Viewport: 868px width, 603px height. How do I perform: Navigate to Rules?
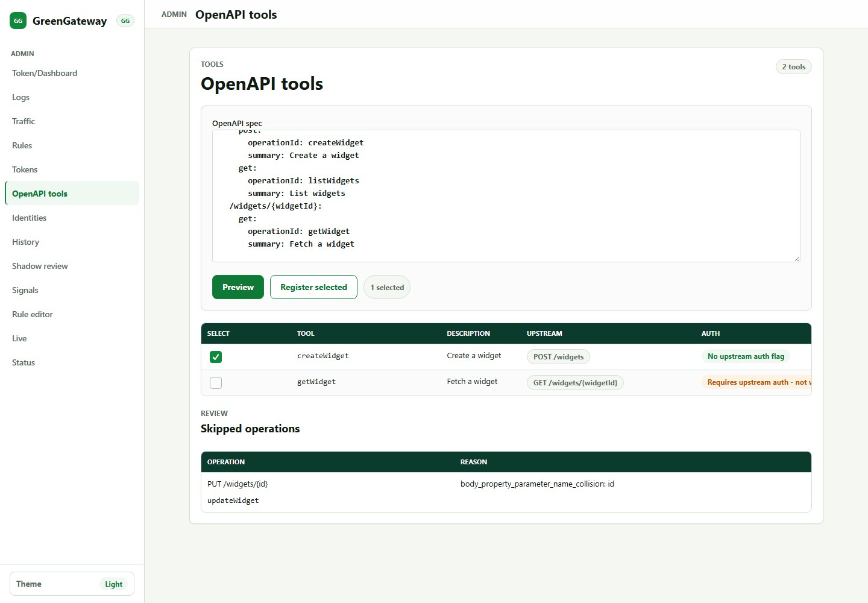(x=72, y=145)
